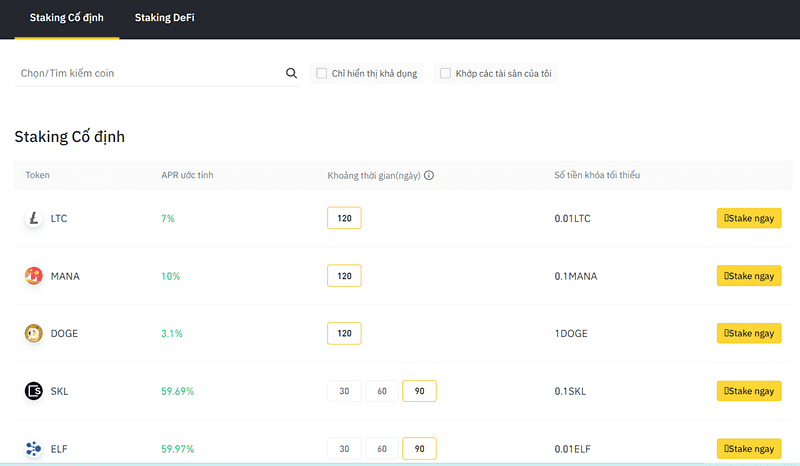Focus the 'Chọn/Tìm kiếm coin' search field
The width and height of the screenshot is (800, 466).
150,73
